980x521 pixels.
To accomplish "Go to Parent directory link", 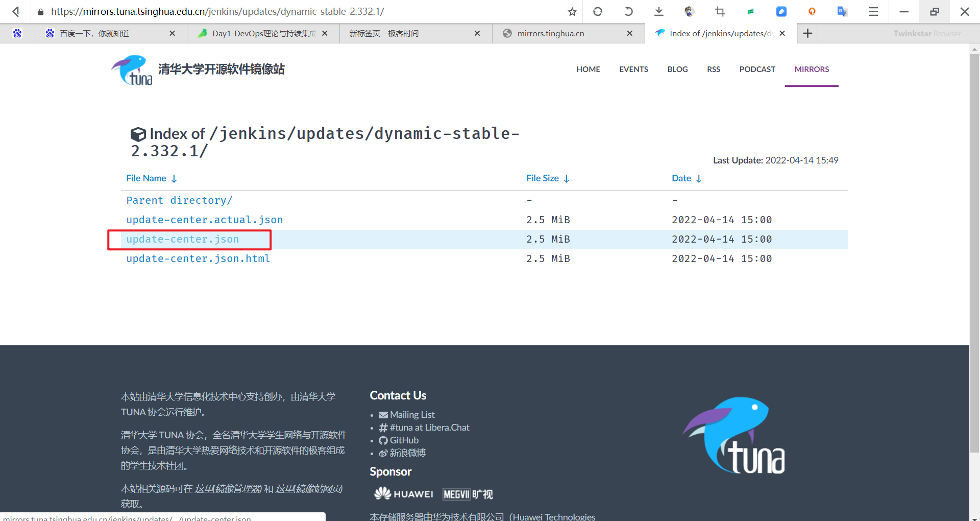I will (x=179, y=200).
